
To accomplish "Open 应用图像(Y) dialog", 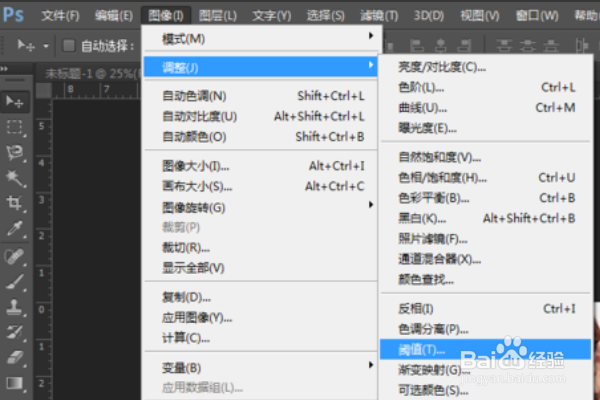I will point(261,317).
